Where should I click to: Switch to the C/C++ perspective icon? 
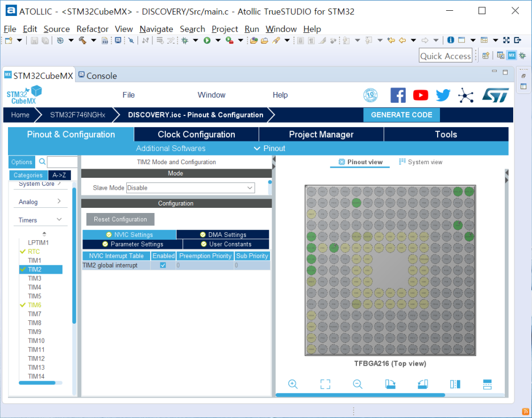coord(500,55)
